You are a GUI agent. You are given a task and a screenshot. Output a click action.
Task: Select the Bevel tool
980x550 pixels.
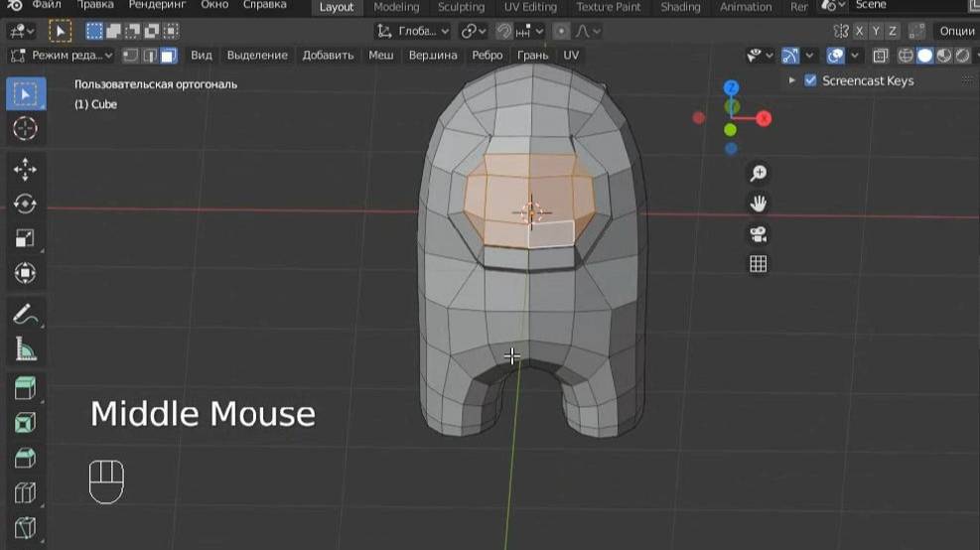[x=26, y=458]
